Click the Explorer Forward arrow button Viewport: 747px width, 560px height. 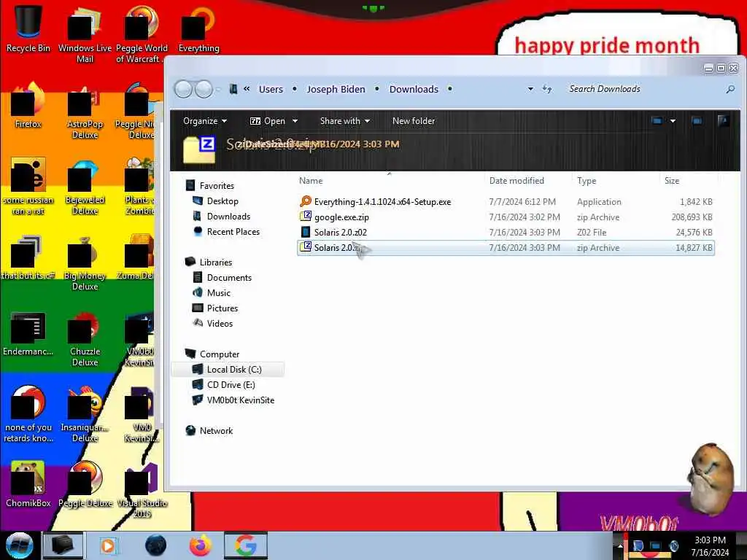[204, 89]
